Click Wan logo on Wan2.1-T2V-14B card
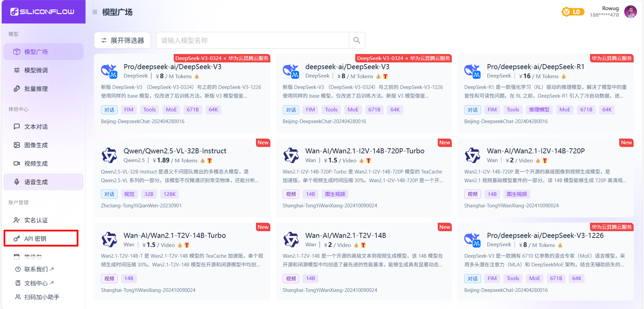Screen dimensions: 644x309 pos(291,240)
